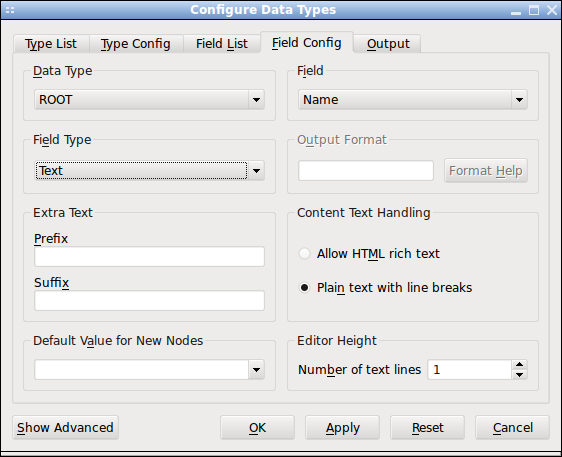The image size is (562, 457).
Task: Click the Show Advanced button
Action: (x=65, y=428)
